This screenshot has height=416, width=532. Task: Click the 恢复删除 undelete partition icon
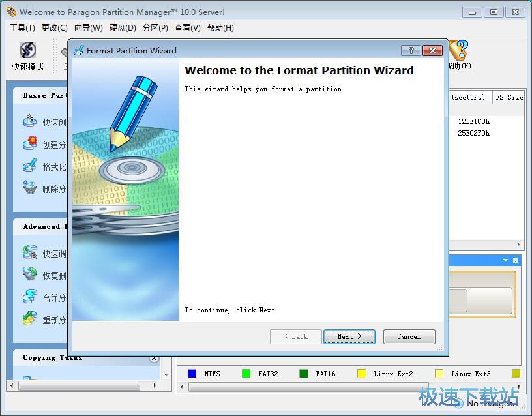pos(30,274)
